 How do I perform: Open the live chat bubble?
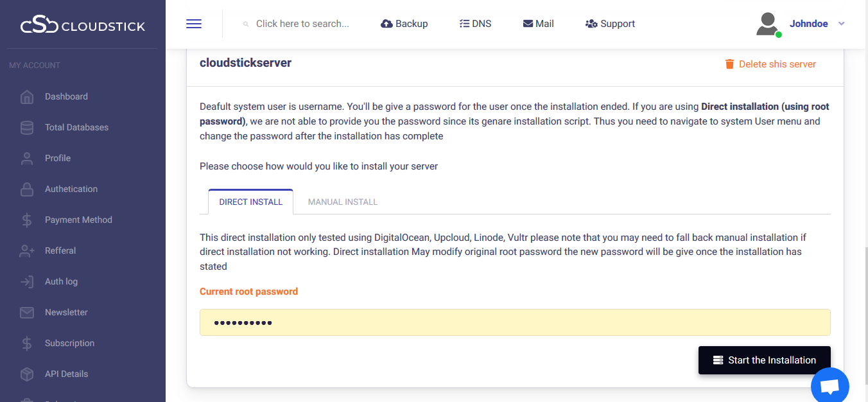coord(829,387)
